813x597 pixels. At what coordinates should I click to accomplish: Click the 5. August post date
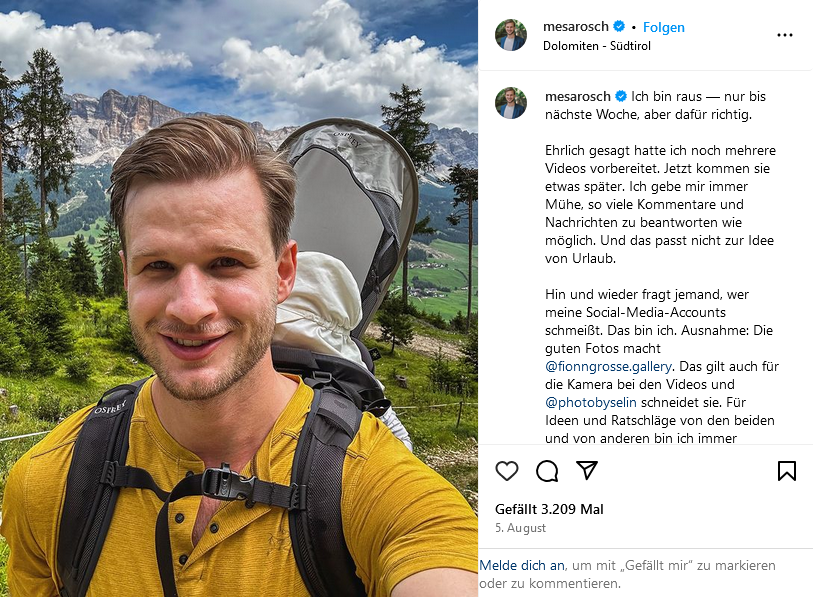coord(520,527)
